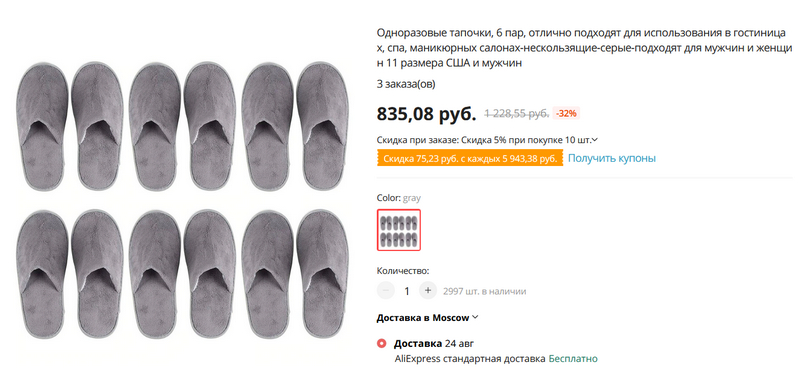
Task: Click the -32% discount badge
Action: coord(566,113)
